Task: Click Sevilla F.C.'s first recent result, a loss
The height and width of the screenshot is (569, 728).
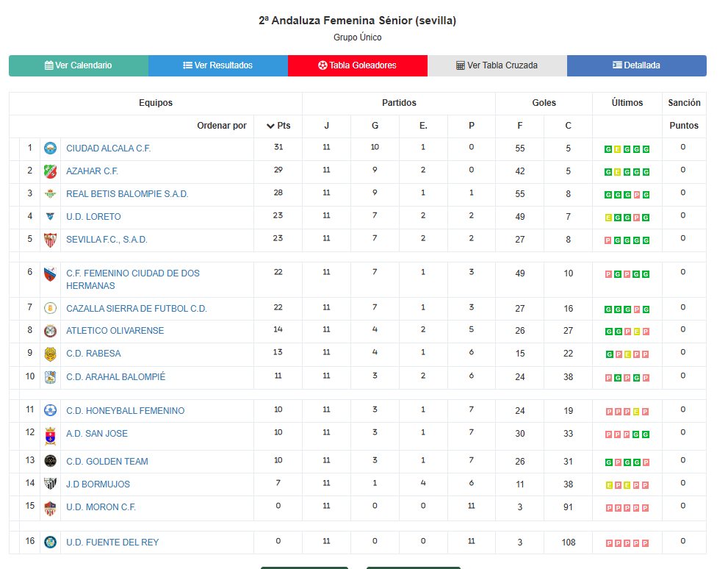Action: (x=608, y=240)
